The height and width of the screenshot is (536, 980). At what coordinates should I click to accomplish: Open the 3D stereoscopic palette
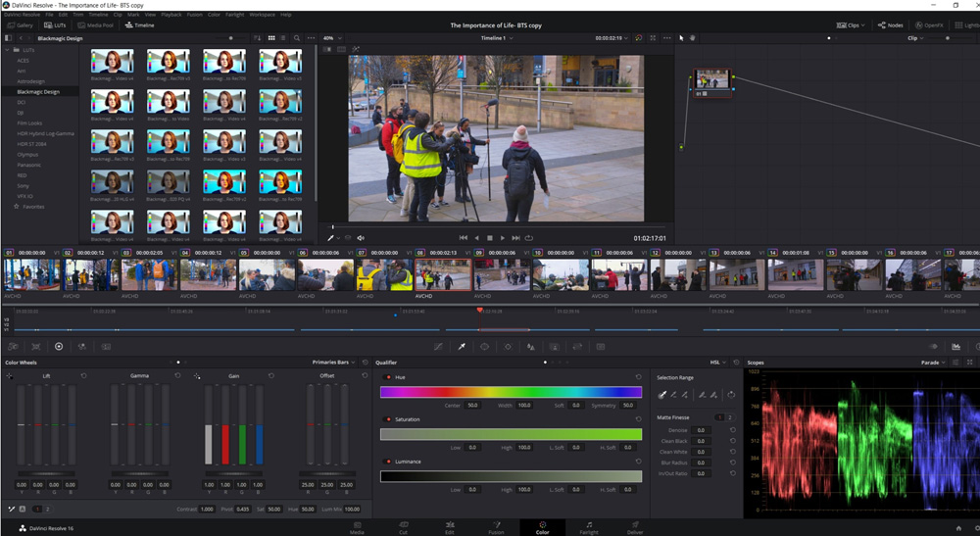(x=601, y=346)
